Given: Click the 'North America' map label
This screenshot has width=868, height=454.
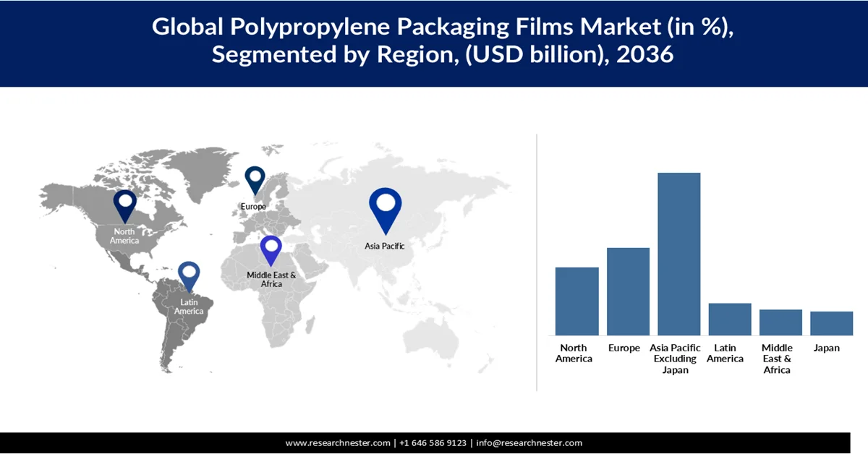Looking at the screenshot, I should coord(124,236).
